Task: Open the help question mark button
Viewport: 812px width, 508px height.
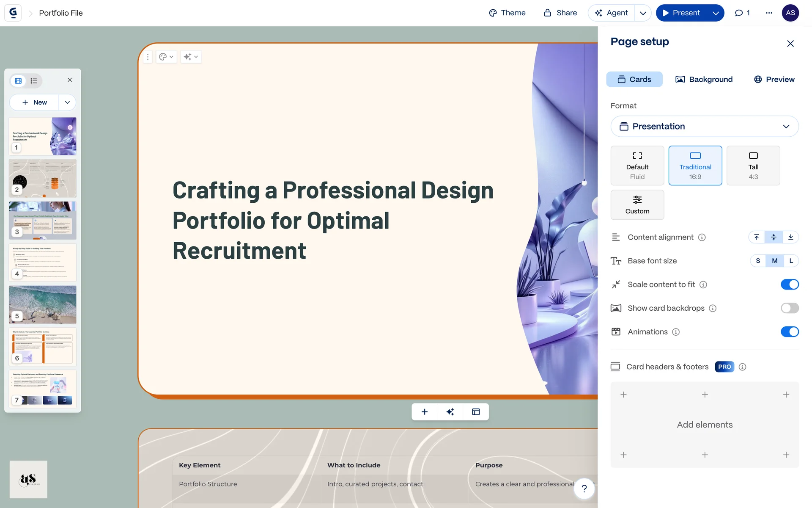Action: tap(584, 489)
